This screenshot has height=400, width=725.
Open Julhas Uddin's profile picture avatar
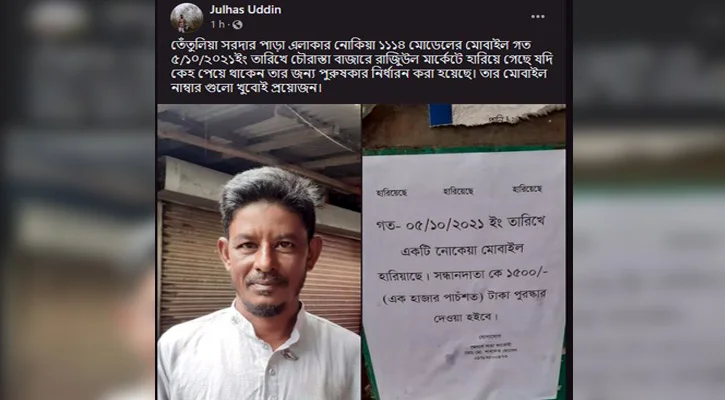(x=187, y=18)
